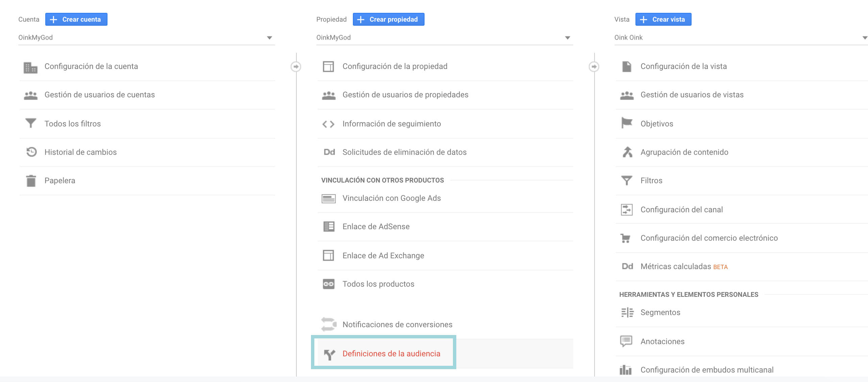Click the Papelera trash icon

point(31,180)
